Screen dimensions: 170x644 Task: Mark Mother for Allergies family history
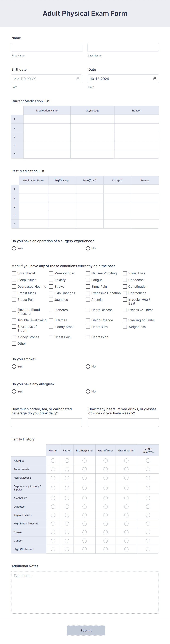[x=53, y=460]
